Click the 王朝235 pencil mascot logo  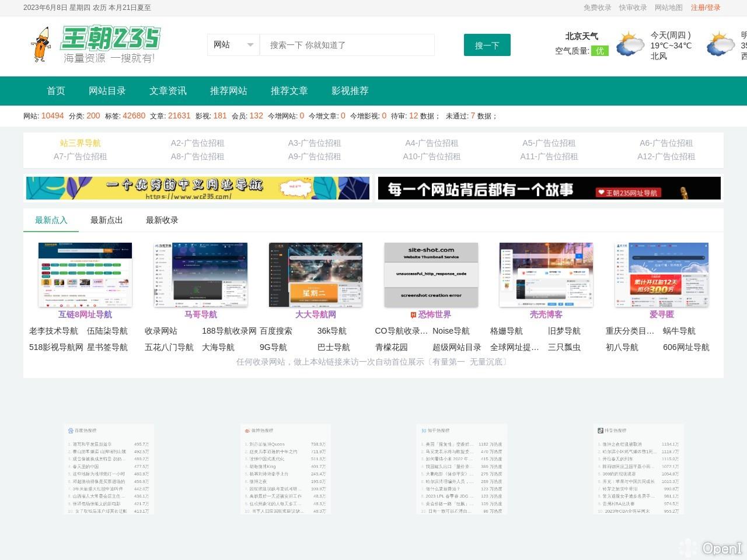[x=41, y=44]
